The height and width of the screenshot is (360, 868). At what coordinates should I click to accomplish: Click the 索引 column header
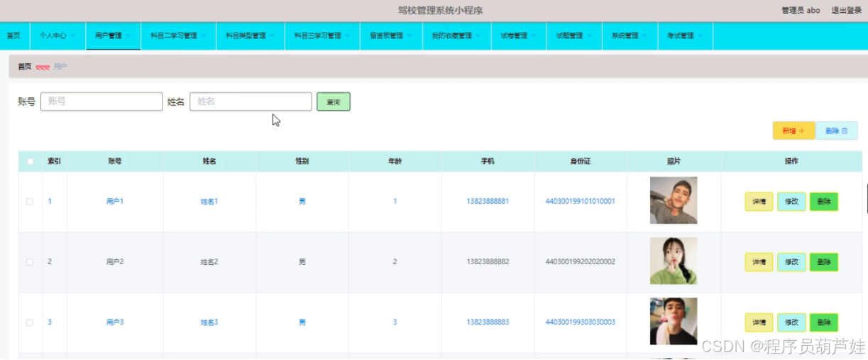click(x=54, y=161)
